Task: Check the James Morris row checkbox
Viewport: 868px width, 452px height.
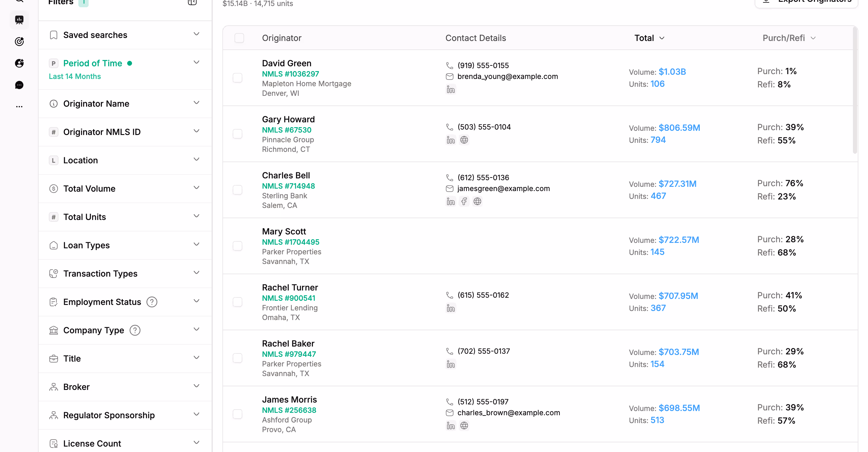Action: coord(237,414)
